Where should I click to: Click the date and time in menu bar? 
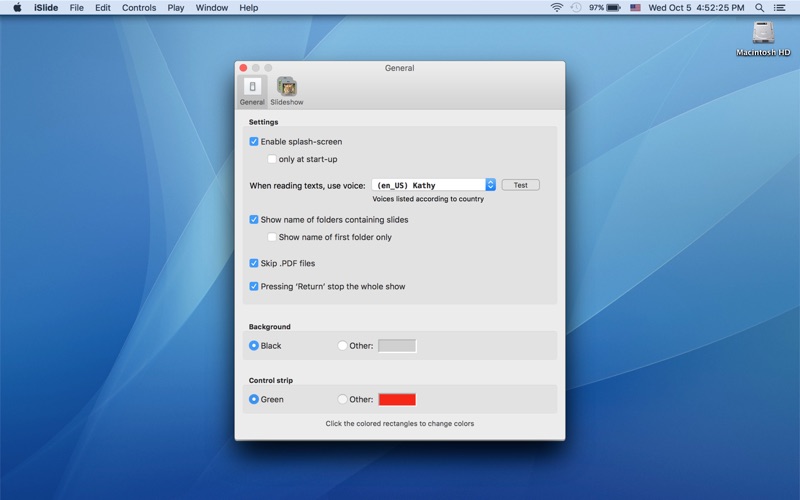click(696, 8)
